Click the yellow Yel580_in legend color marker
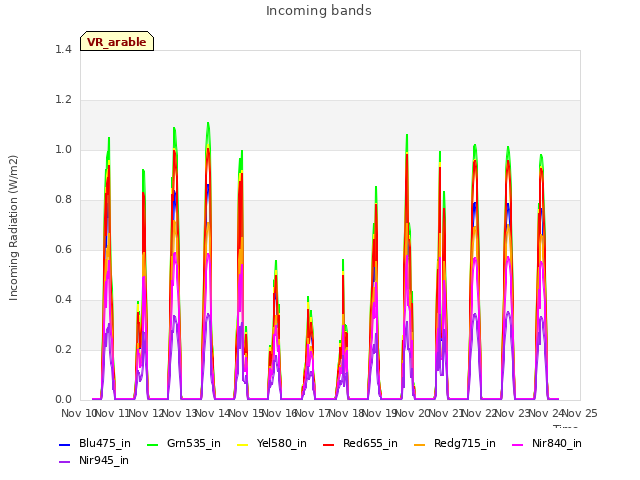The height and width of the screenshot is (480, 640). [242, 444]
